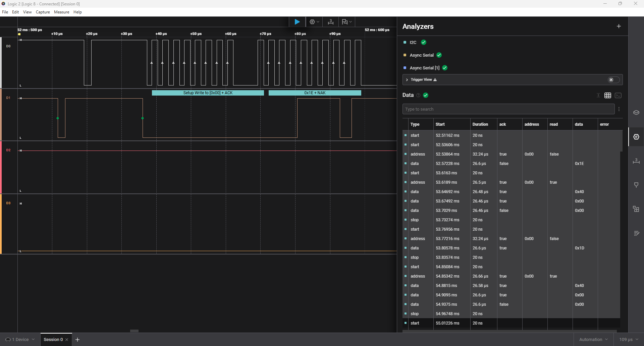Toggle green check next to Async Serial [1]

[x=445, y=68]
